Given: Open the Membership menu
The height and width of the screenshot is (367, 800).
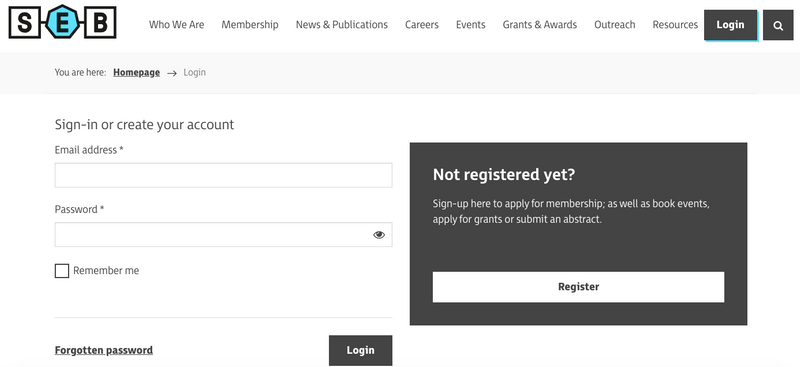Looking at the screenshot, I should click(x=250, y=25).
